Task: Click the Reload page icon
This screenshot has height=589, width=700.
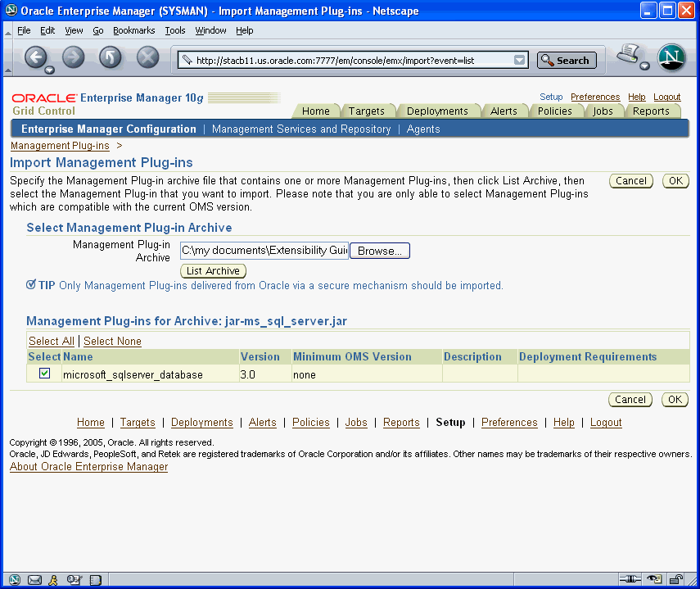Action: [107, 58]
